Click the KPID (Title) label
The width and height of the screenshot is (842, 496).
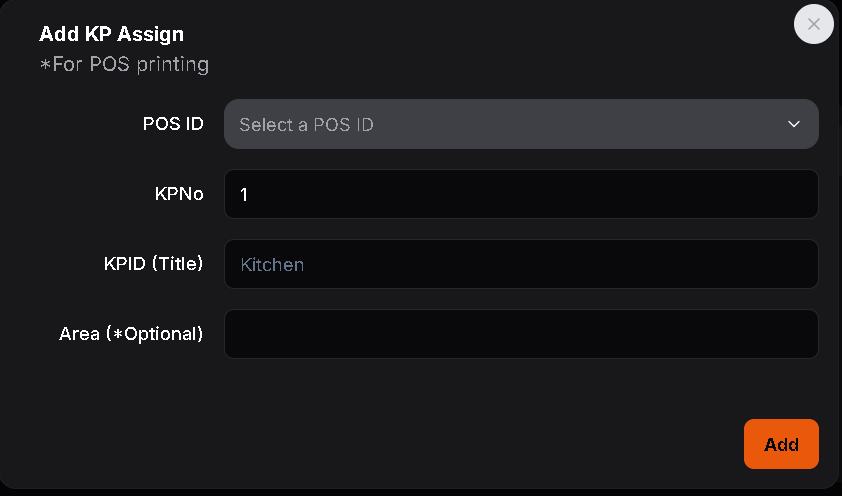click(153, 264)
